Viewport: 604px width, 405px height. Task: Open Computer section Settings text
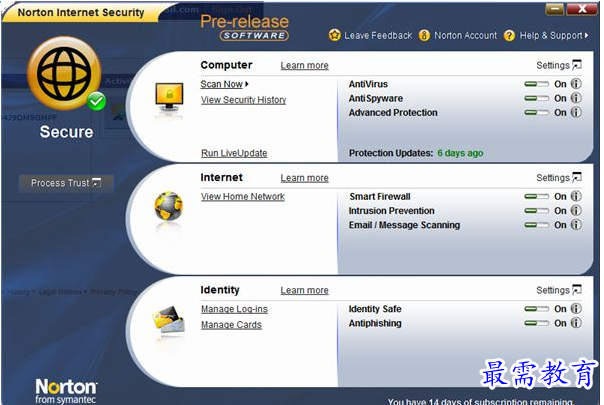[553, 66]
